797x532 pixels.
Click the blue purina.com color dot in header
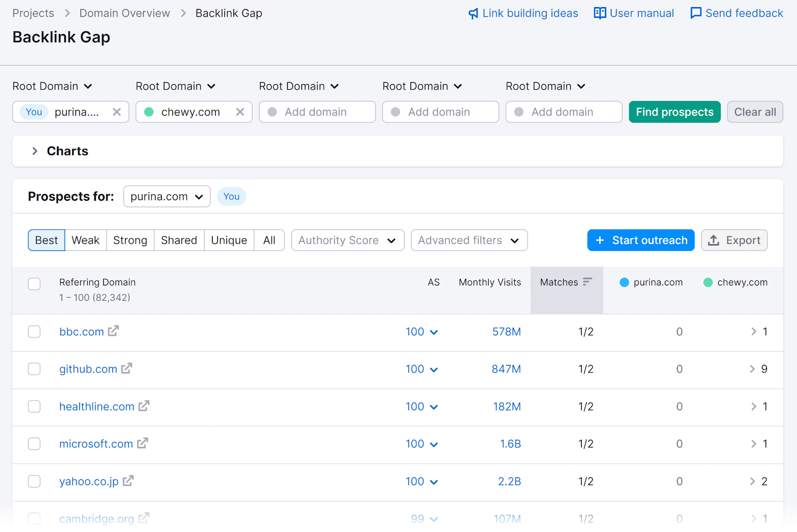click(624, 282)
